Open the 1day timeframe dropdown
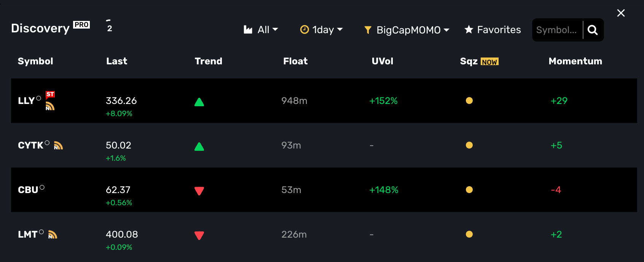644x262 pixels. point(322,30)
